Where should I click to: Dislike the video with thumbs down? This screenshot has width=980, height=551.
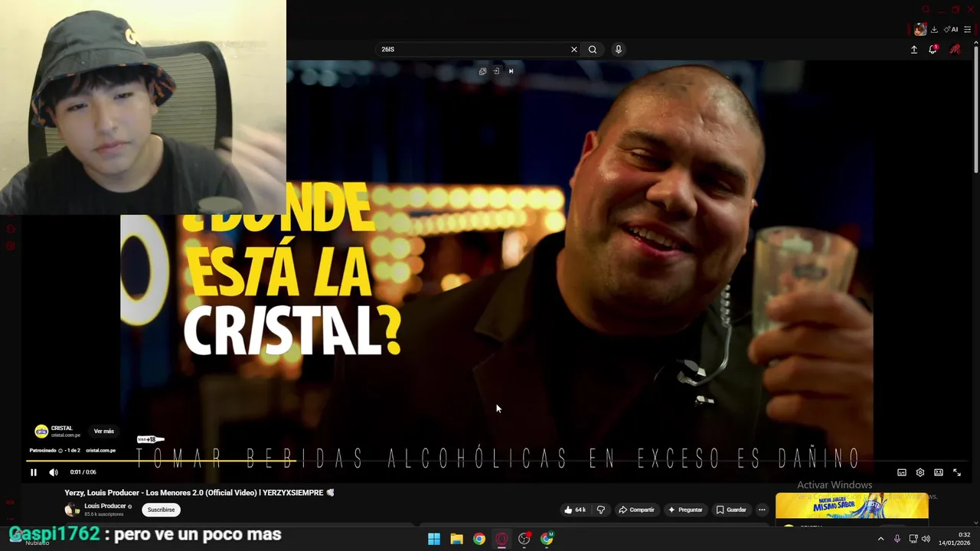click(601, 510)
